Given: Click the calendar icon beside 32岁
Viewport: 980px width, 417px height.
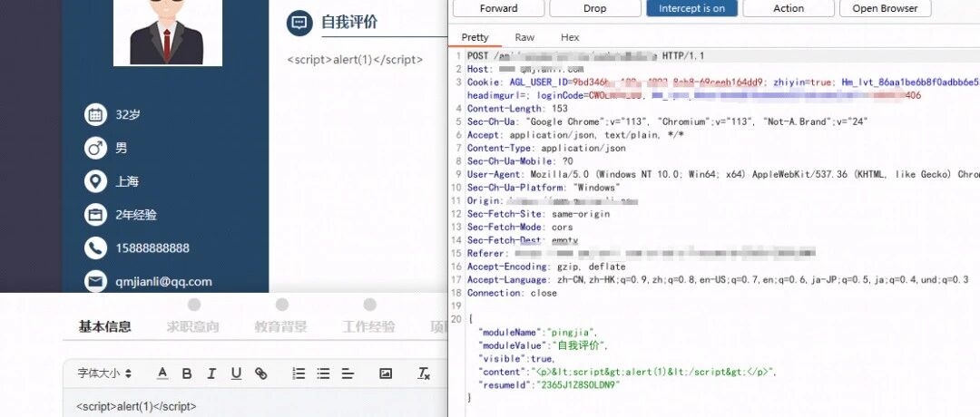Looking at the screenshot, I should (95, 115).
